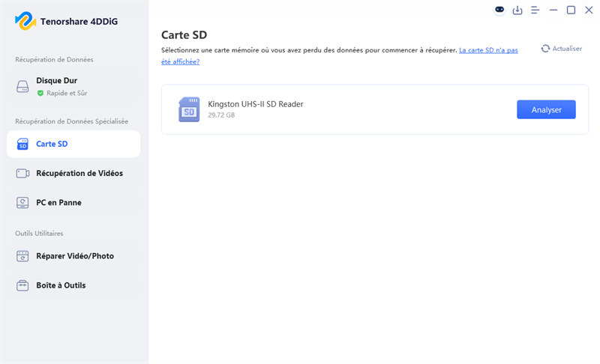The width and height of the screenshot is (600, 364).
Task: Go to Réparer Vidéo/Photo tool
Action: pyautogui.click(x=73, y=256)
